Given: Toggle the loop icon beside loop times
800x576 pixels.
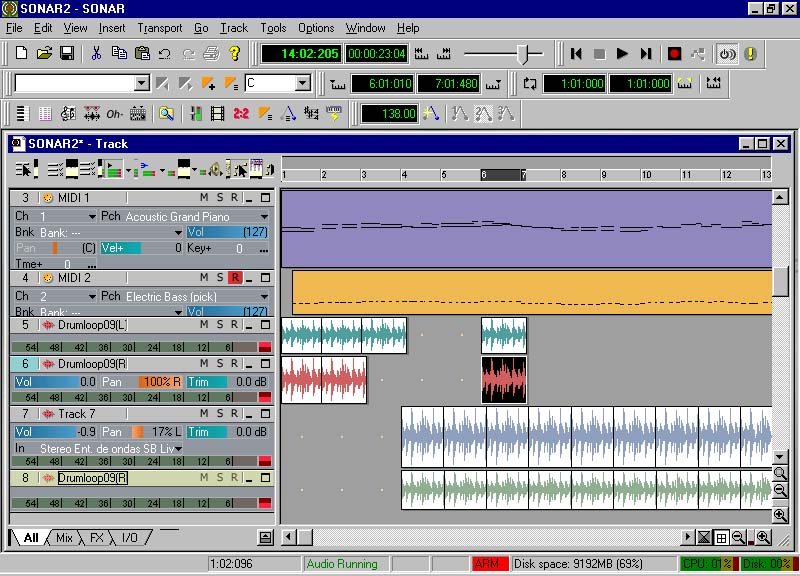Looking at the screenshot, I should [x=530, y=84].
